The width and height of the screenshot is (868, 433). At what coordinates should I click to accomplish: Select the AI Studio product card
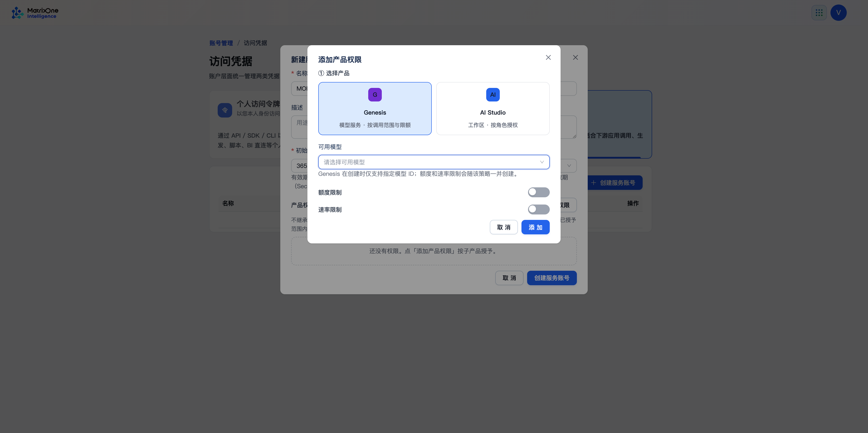coord(493,108)
